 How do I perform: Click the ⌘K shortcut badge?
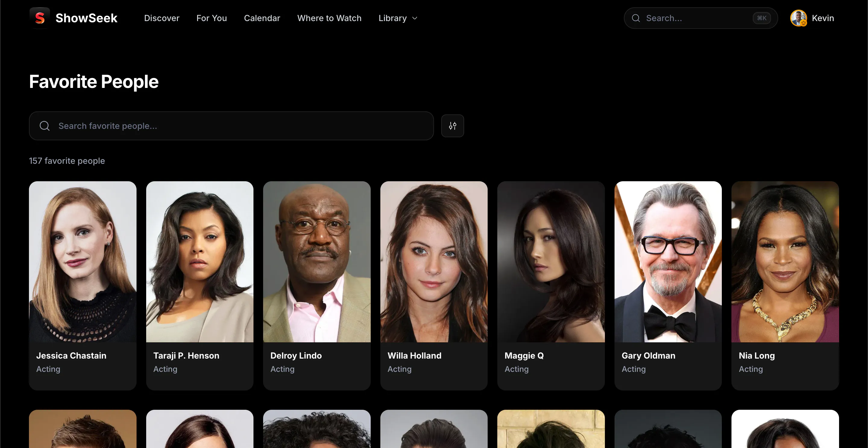[x=762, y=18]
